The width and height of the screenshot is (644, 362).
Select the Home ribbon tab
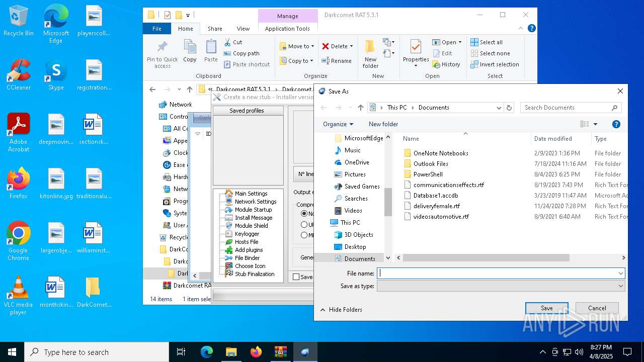click(x=186, y=29)
